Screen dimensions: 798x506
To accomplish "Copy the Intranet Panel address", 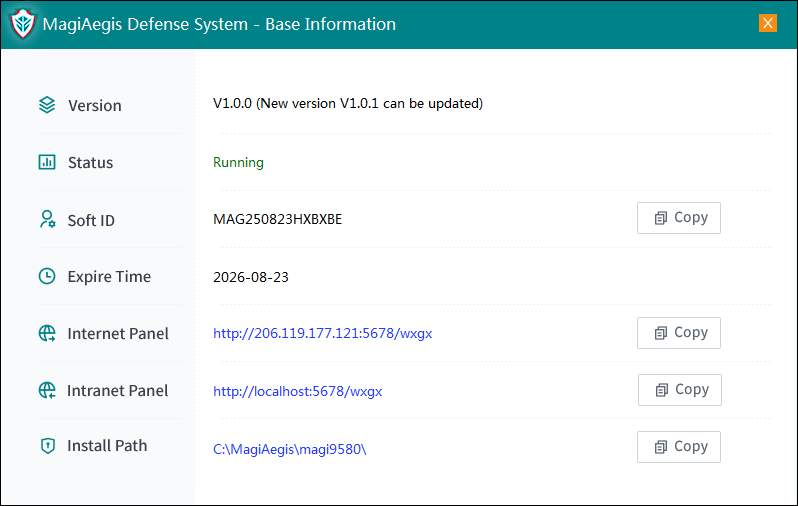I will (680, 390).
